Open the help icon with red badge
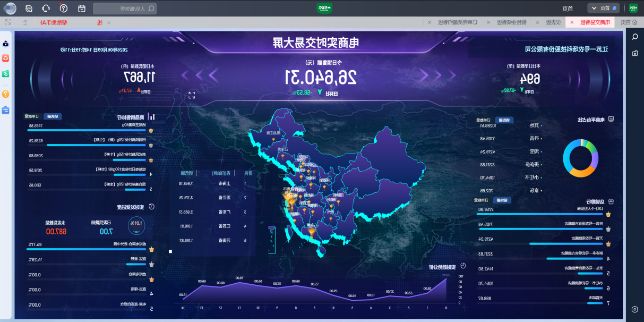 (64, 8)
